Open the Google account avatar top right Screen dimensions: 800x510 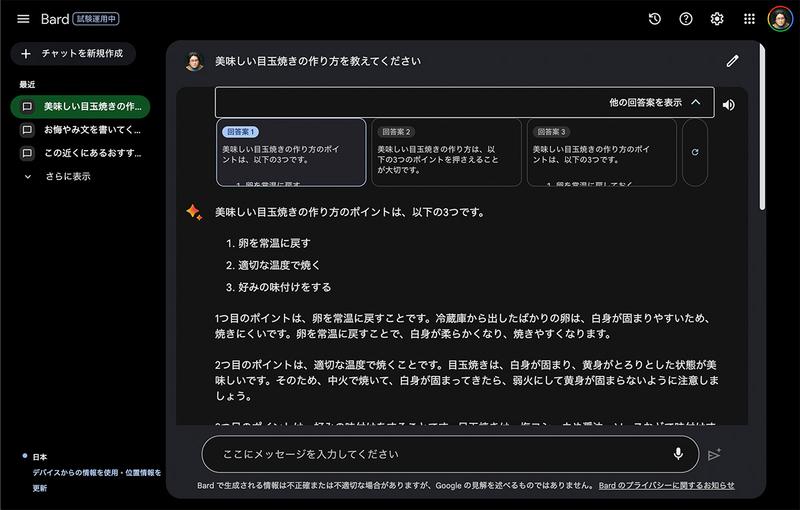point(780,19)
